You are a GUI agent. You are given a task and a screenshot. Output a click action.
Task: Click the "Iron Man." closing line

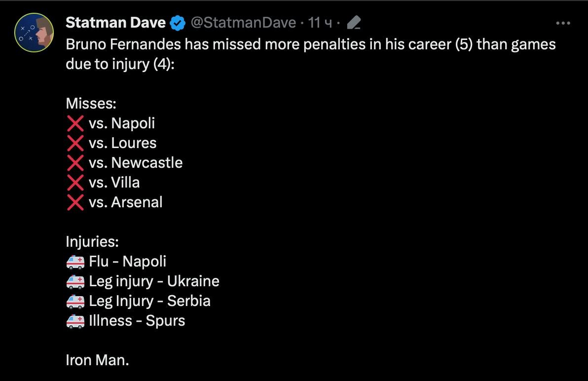click(x=97, y=360)
